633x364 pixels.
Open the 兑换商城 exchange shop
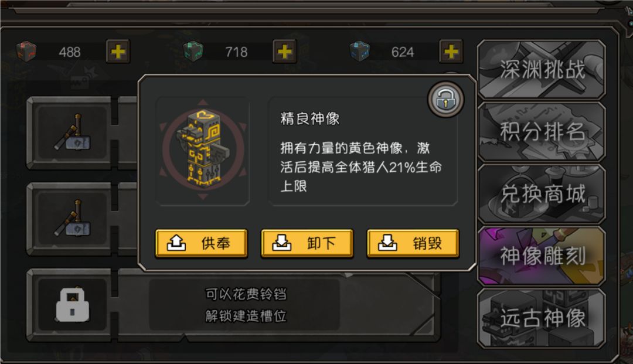[x=542, y=193]
